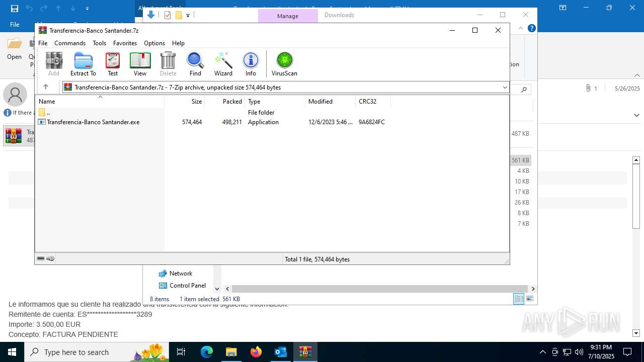Show archive Info
The image size is (644, 362).
(x=251, y=64)
